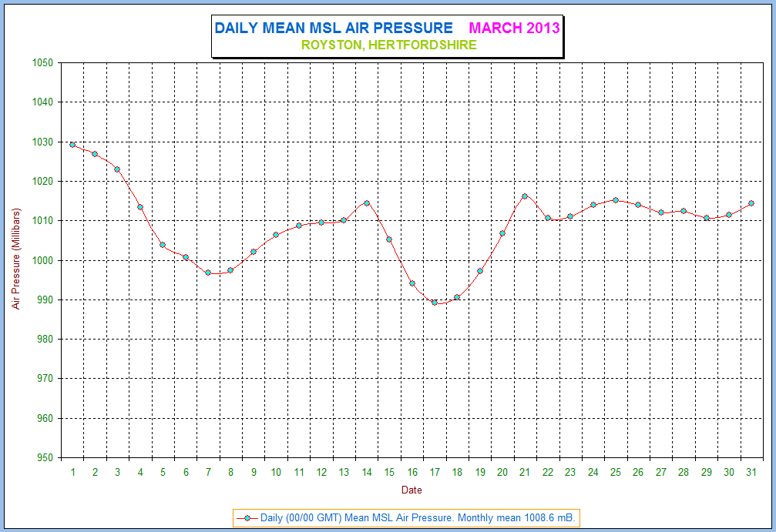The image size is (776, 532).
Task: Select the data point for day 31
Action: tap(751, 203)
